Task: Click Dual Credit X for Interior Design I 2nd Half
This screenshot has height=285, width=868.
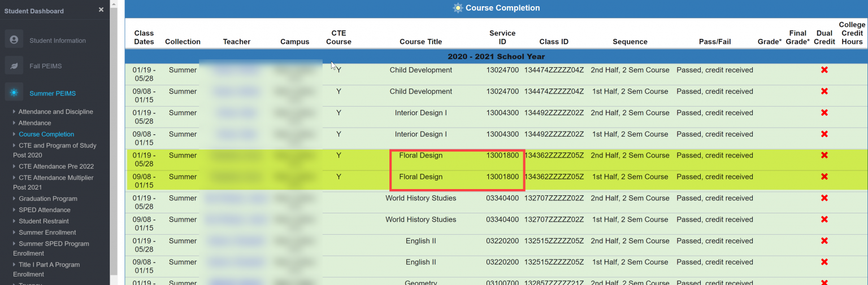Action: [x=824, y=113]
